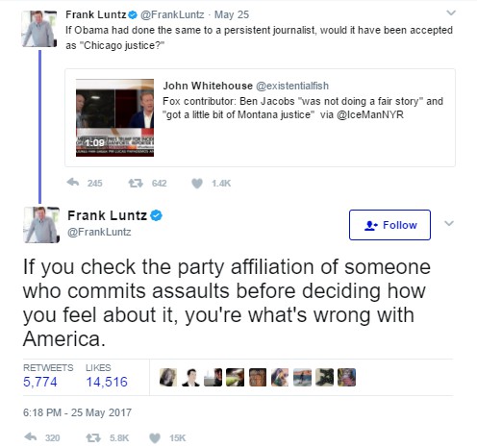View the 14,516 likes list
This screenshot has height=448, width=477.
pos(107,376)
